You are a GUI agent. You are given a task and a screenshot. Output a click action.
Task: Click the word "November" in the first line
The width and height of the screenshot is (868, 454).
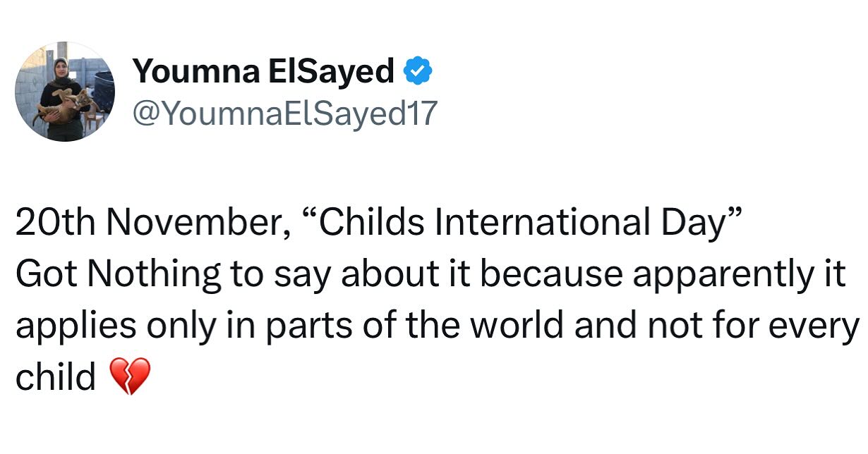(186, 223)
